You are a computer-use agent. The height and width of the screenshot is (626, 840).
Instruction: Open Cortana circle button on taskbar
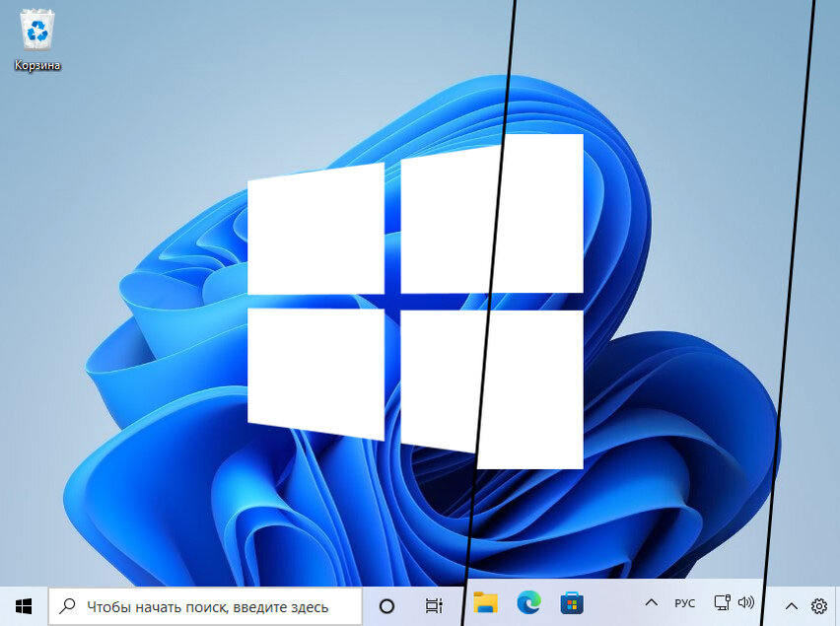[386, 606]
